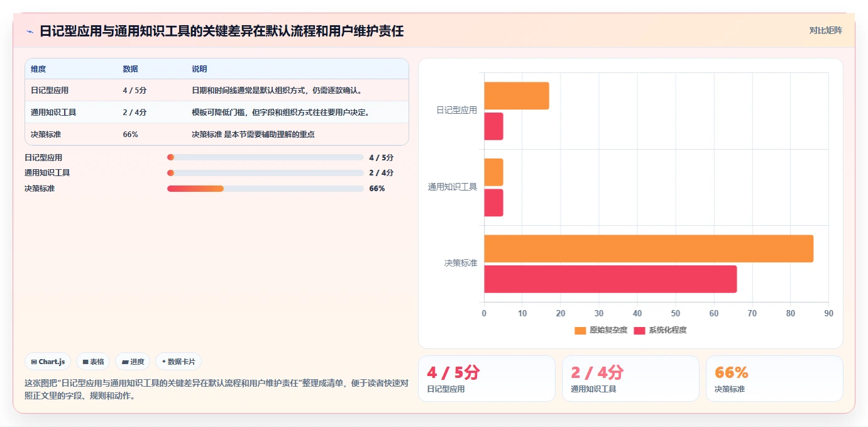Click the 90 tick on x-axis
The height and width of the screenshot is (427, 868).
[828, 313]
